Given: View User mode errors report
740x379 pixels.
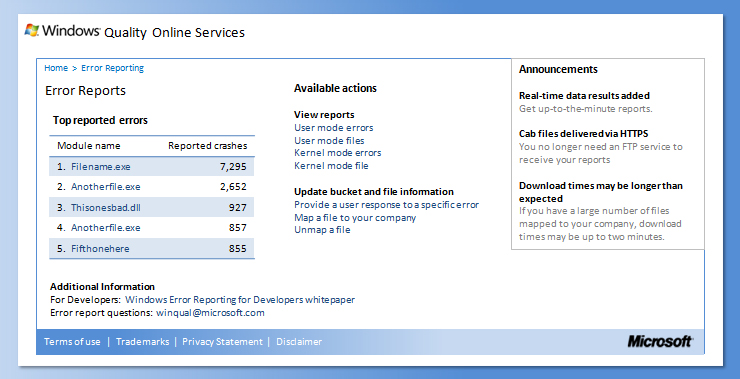Looking at the screenshot, I should coord(334,128).
